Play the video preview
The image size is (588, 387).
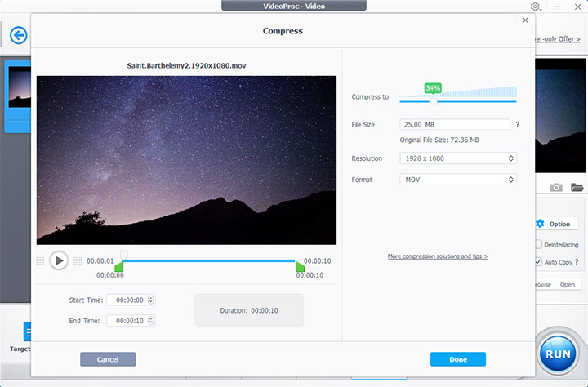tap(59, 260)
